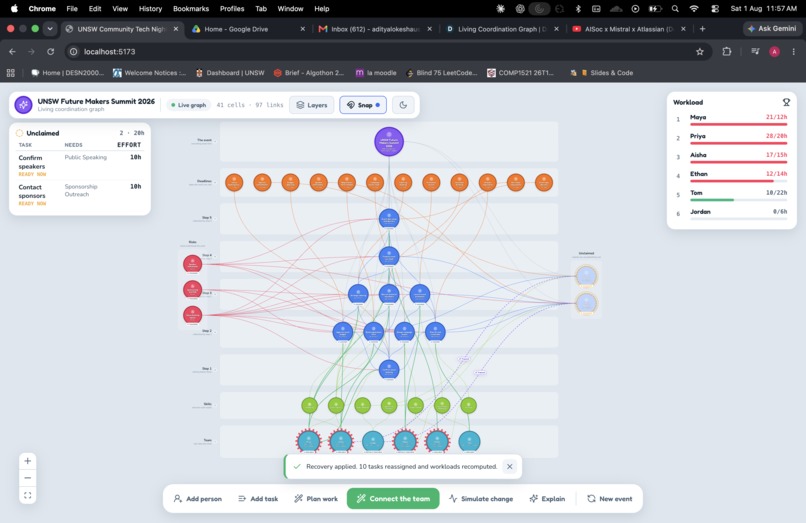Screen dimensions: 806x523
Task: Open Spotlight search in menu bar
Action: (675, 9)
